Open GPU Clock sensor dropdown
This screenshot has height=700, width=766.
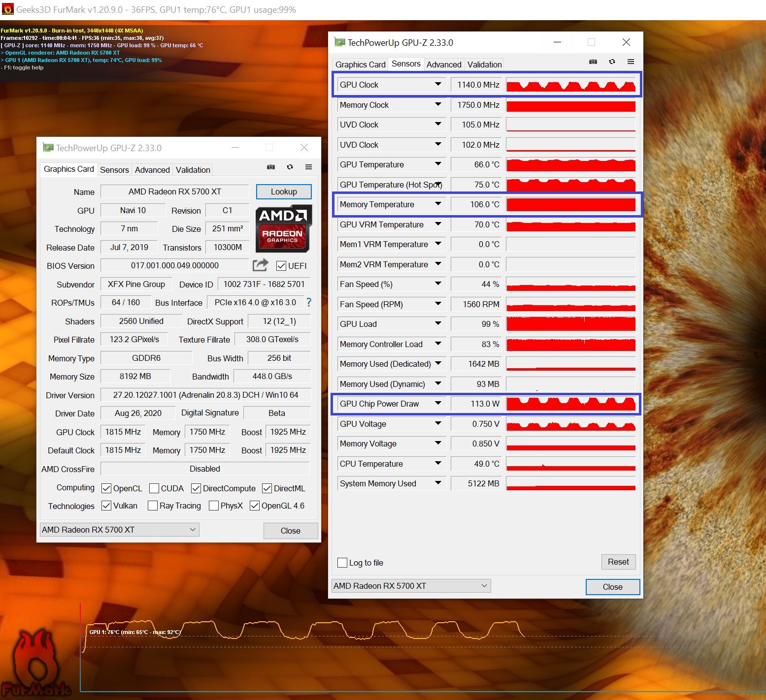pos(438,84)
